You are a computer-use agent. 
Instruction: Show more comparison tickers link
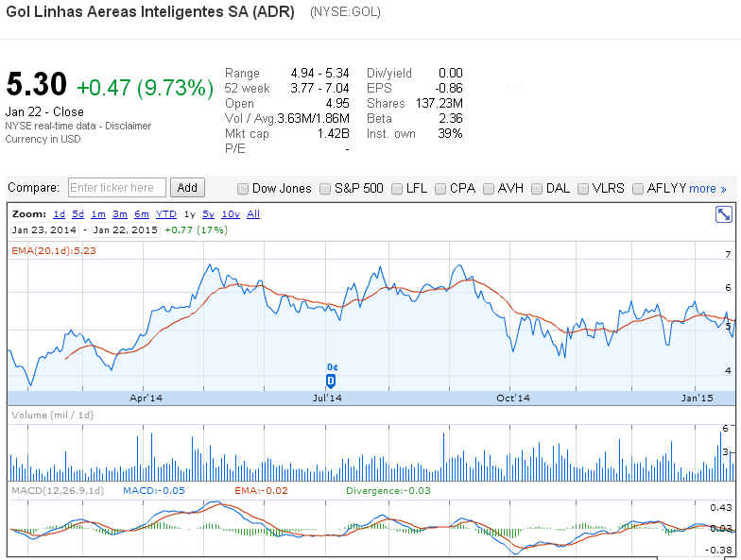pos(707,189)
